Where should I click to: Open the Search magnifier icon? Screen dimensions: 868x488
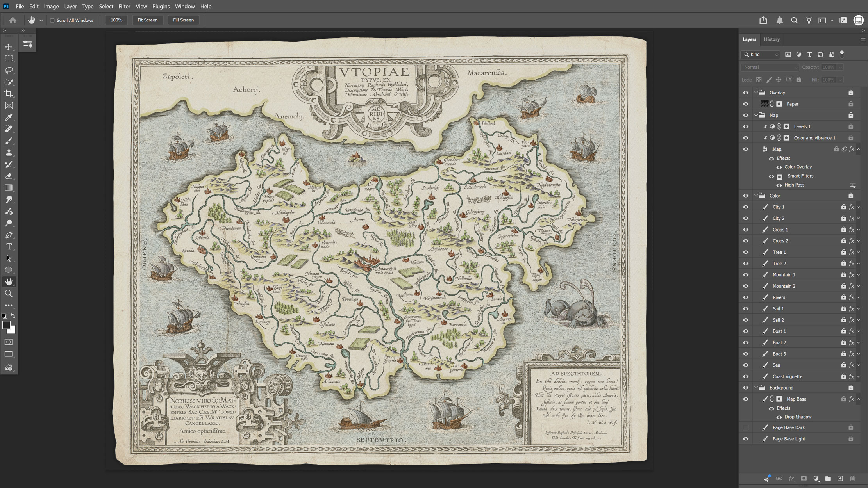coord(794,20)
